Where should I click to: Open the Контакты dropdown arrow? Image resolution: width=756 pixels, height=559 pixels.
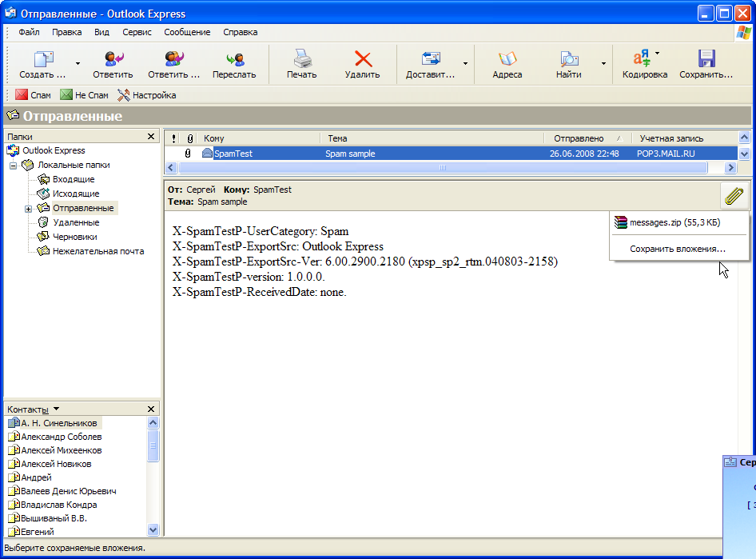pyautogui.click(x=57, y=409)
